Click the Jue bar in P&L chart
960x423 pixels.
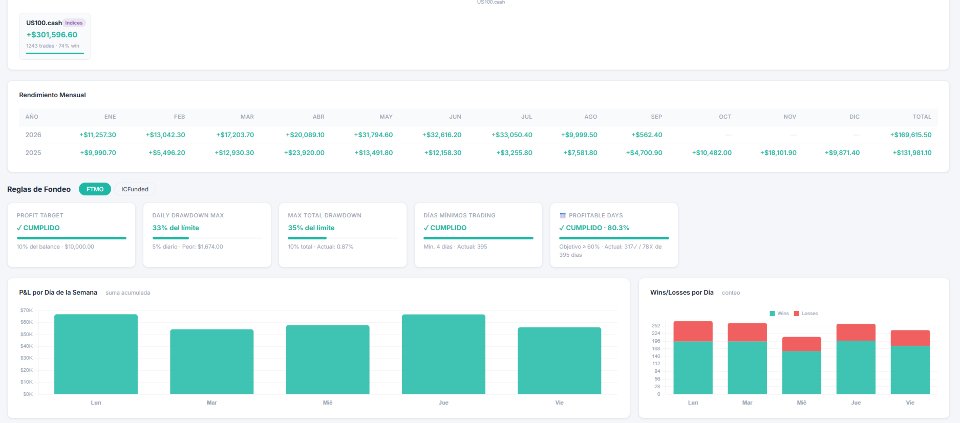point(443,354)
